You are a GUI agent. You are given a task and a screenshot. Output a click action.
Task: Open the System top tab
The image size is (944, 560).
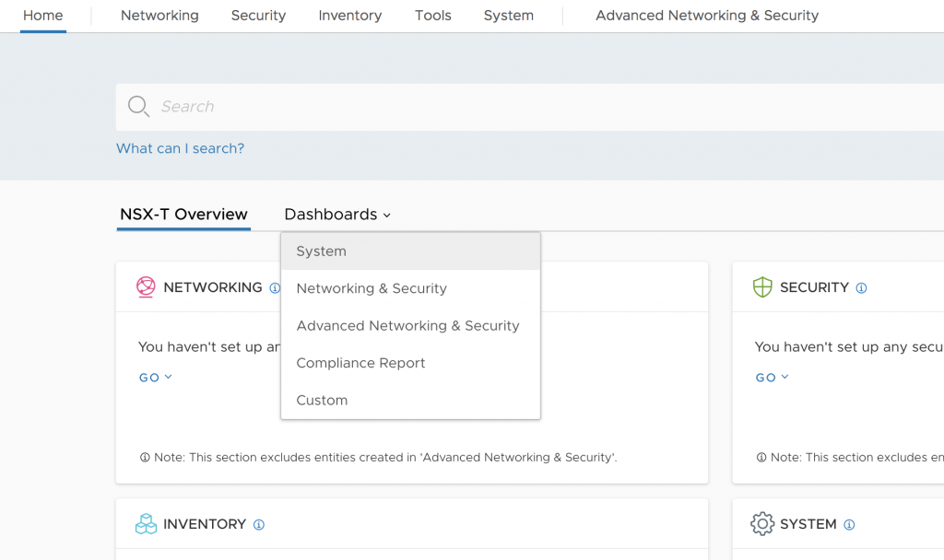[x=509, y=16]
